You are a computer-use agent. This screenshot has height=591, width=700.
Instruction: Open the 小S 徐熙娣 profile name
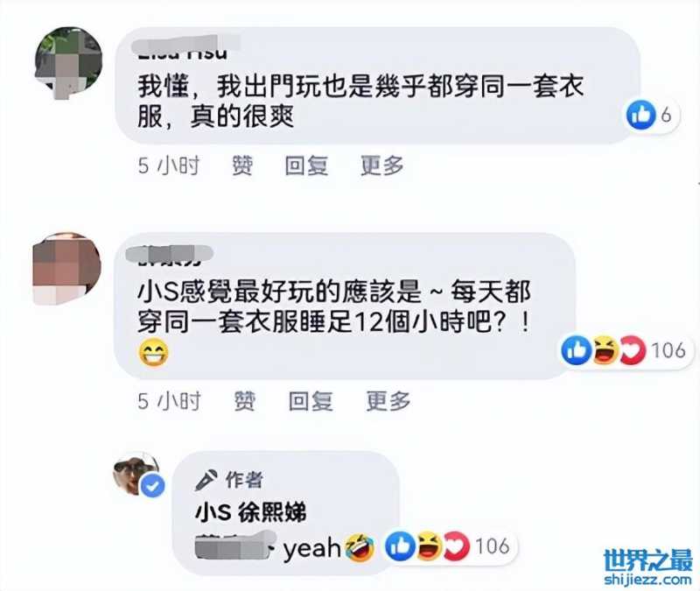[251, 512]
